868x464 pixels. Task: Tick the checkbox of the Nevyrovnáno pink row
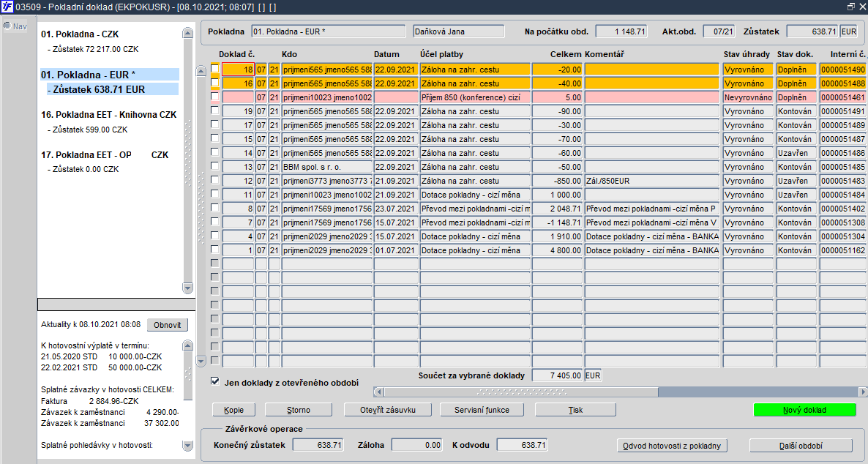click(x=214, y=97)
